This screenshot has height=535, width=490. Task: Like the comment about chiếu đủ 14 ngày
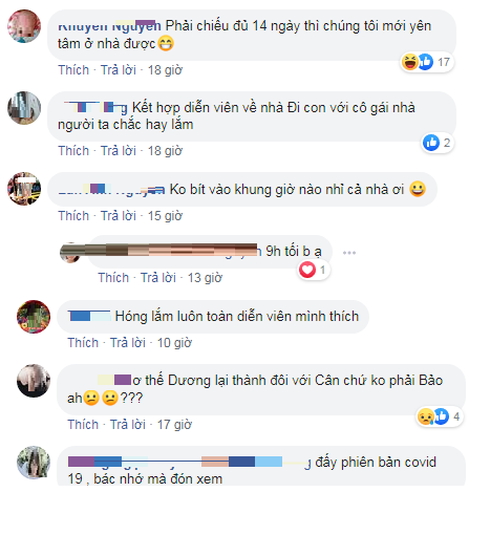73,70
